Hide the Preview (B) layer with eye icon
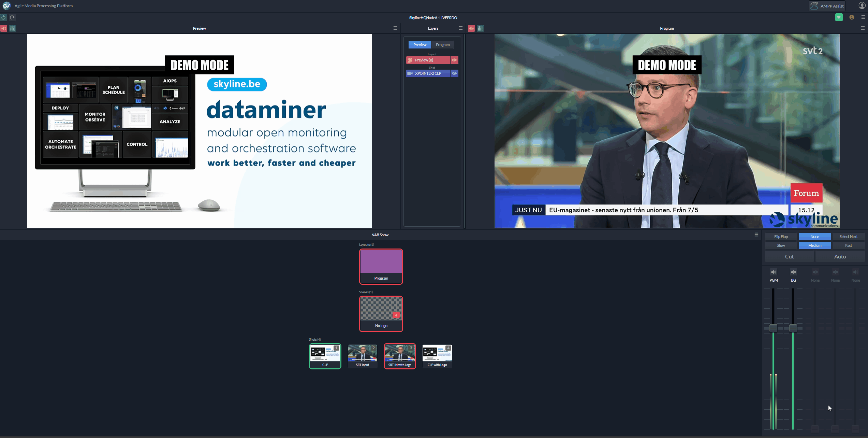Image resolution: width=868 pixels, height=438 pixels. click(x=454, y=60)
